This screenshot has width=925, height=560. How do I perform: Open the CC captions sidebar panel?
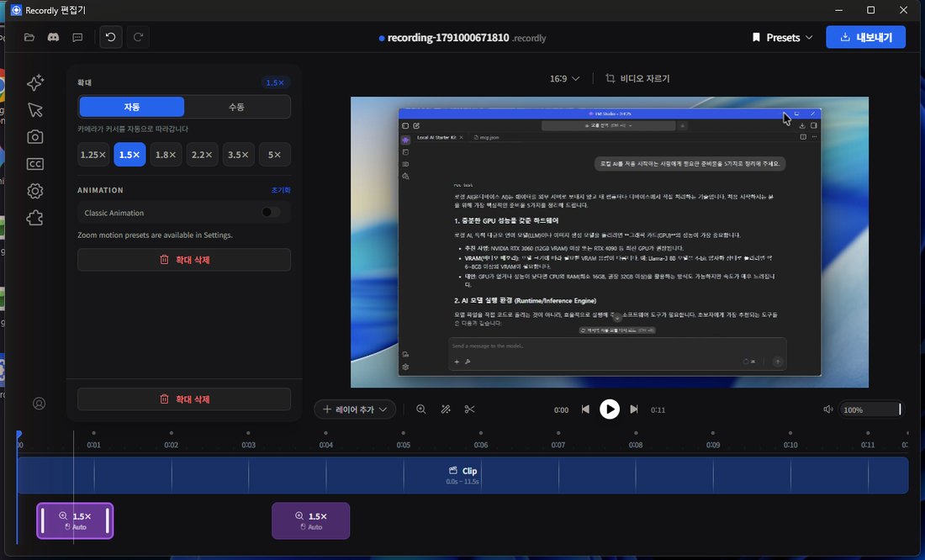[x=34, y=164]
